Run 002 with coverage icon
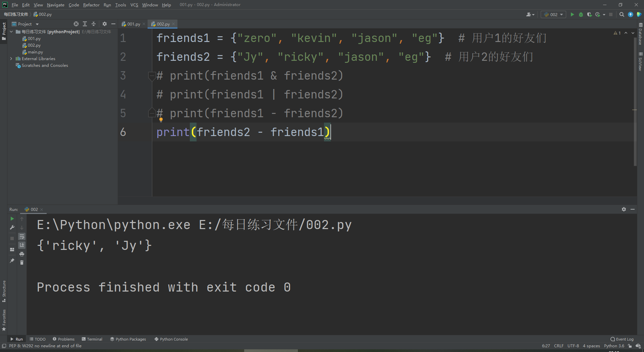Image resolution: width=644 pixels, height=352 pixels. [589, 14]
